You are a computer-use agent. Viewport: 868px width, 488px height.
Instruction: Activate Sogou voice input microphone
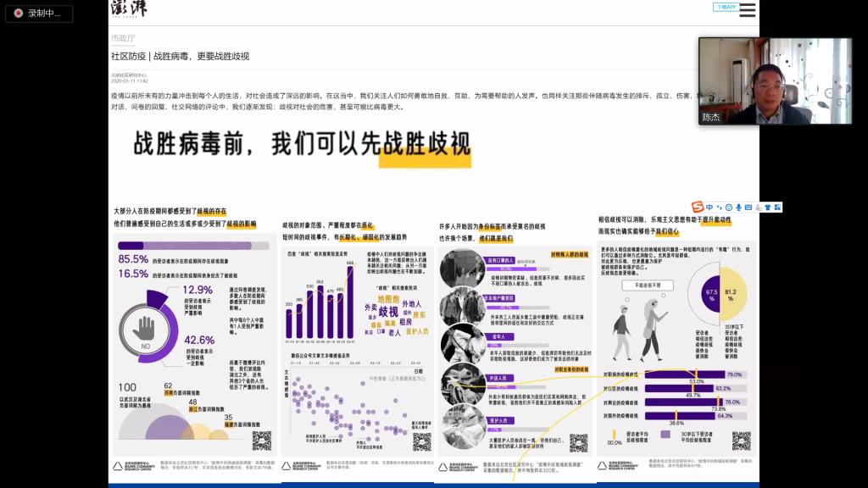click(738, 207)
